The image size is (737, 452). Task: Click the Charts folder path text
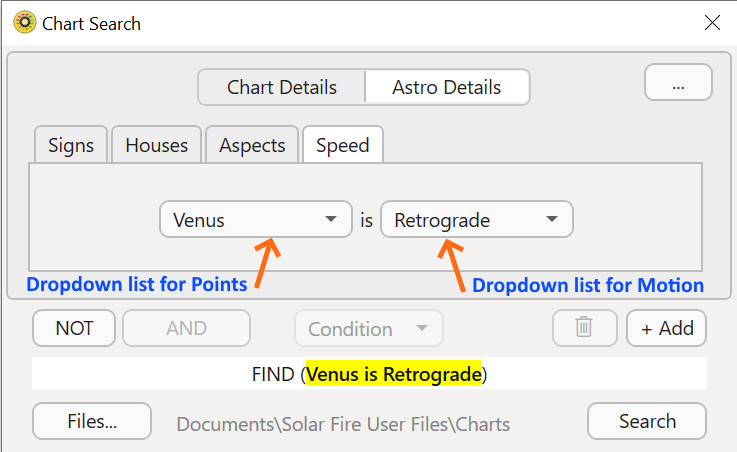pos(343,424)
